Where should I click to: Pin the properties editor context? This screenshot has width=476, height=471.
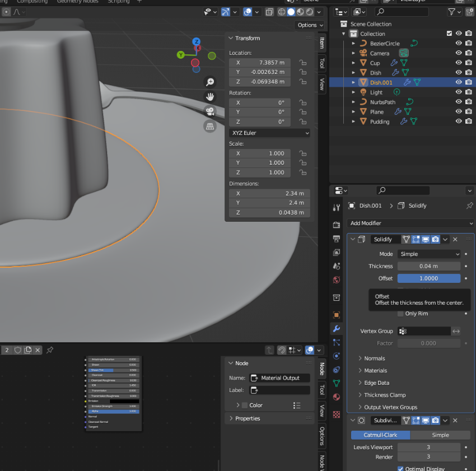469,206
